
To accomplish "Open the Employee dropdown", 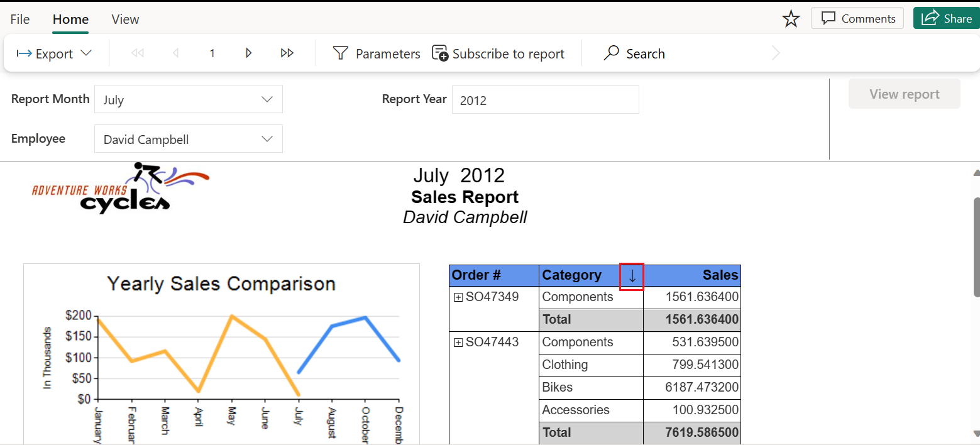I will 189,139.
